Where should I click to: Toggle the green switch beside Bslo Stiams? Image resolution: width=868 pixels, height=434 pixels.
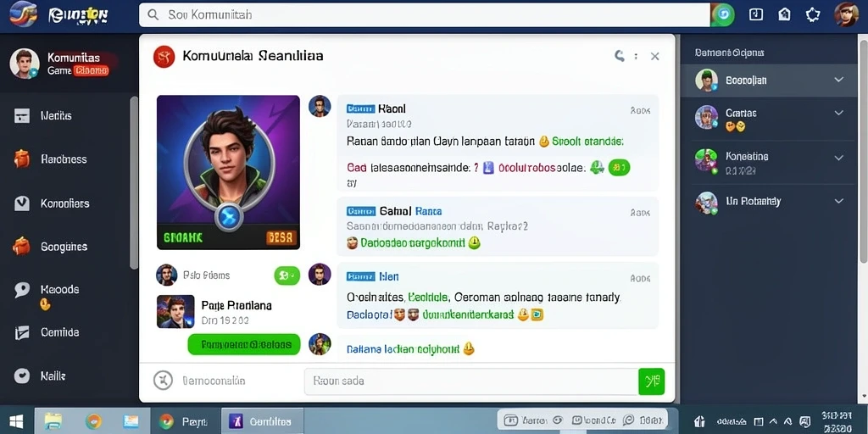(x=287, y=275)
